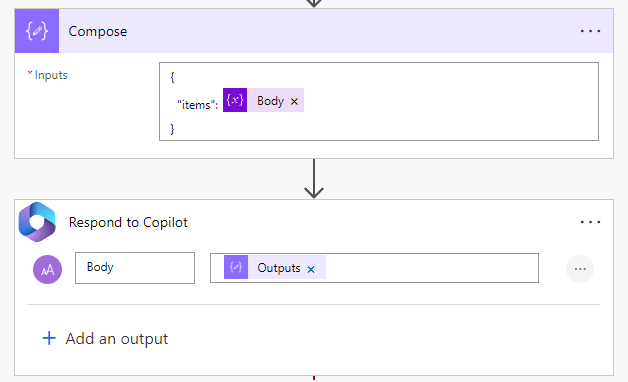Viewport: 628px width, 382px height.
Task: Click the purple Compose action icon
Action: click(x=37, y=31)
